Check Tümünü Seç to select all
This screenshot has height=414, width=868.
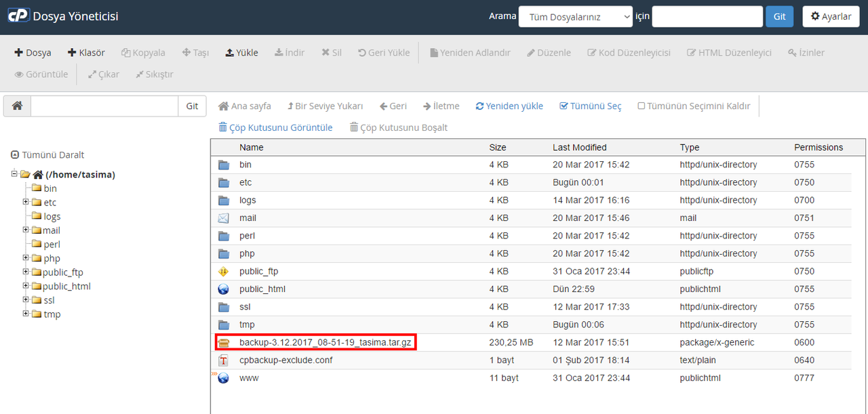pos(590,106)
